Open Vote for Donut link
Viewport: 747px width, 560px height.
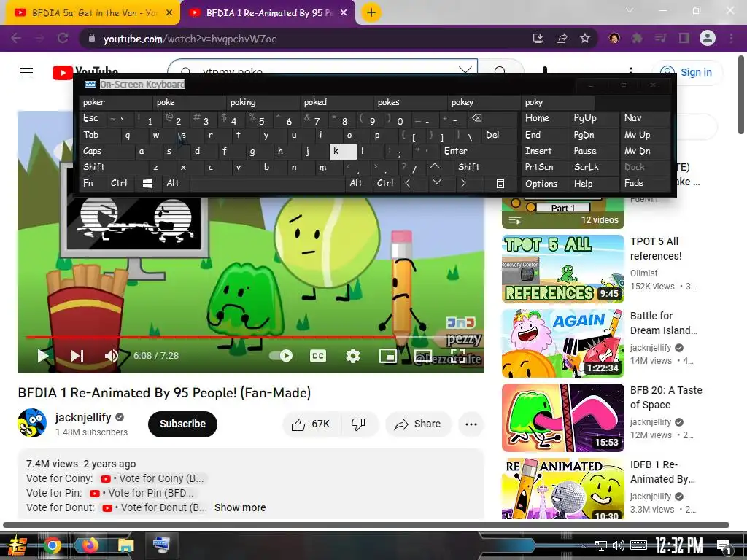point(154,507)
